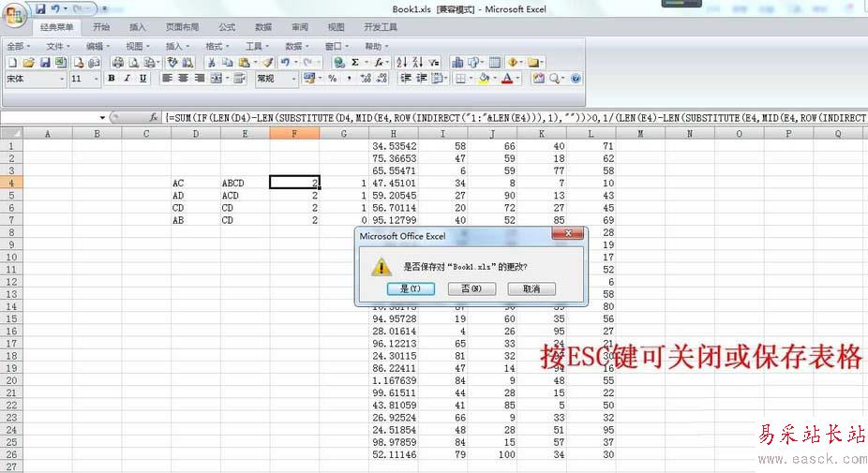Select column F header

pos(294,133)
